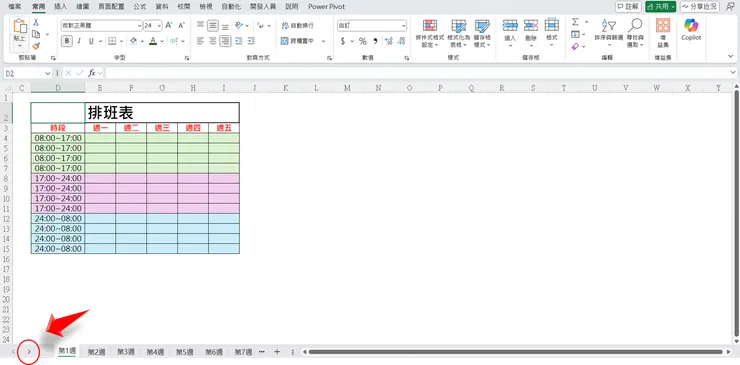
Task: Decrease decimal places icon
Action: tap(402, 42)
